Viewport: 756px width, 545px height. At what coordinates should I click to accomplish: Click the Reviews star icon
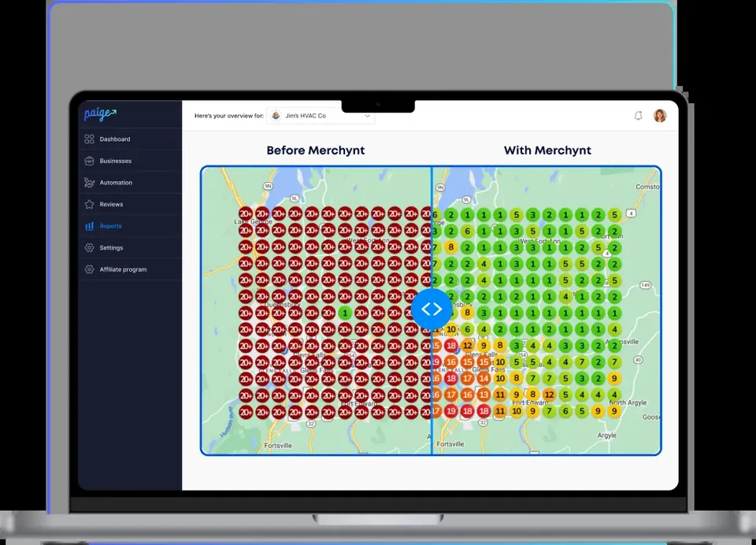tap(89, 204)
